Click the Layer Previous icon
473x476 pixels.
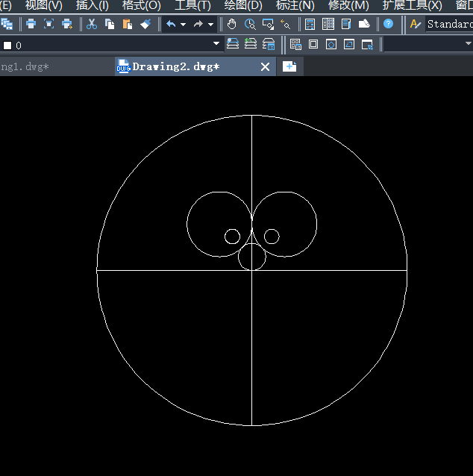[251, 44]
